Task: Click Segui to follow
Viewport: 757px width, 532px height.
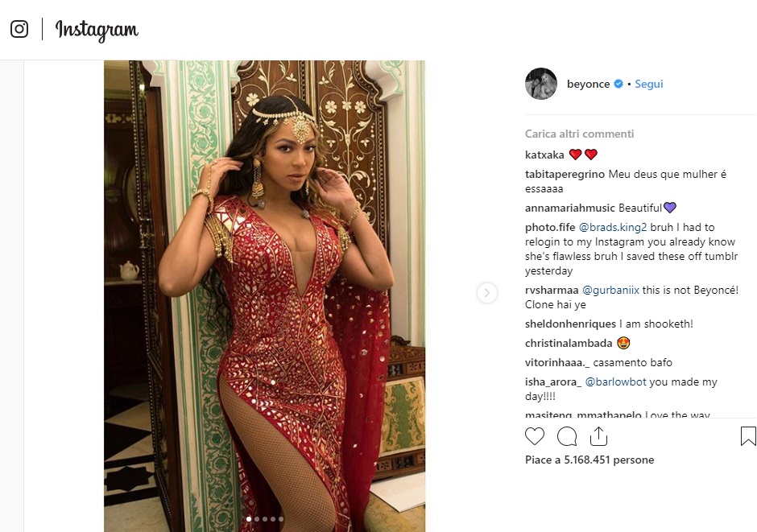Action: 648,84
